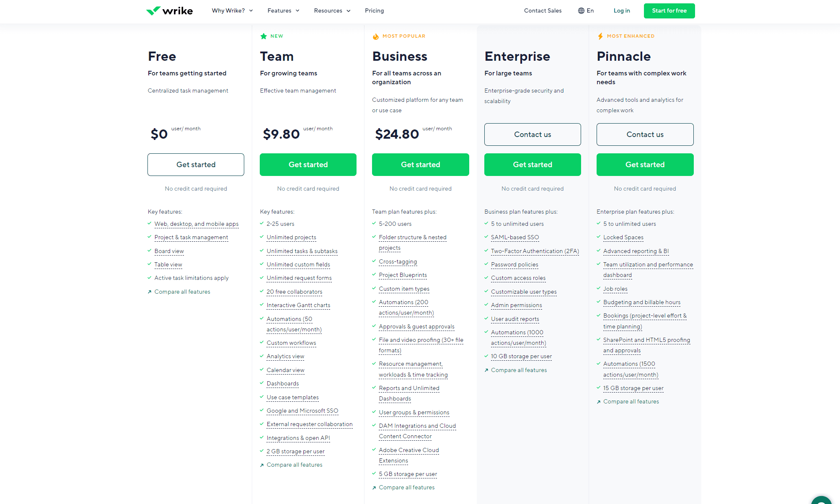Viewport: 840px width, 504px height.
Task: Click the Log in link
Action: coord(621,10)
